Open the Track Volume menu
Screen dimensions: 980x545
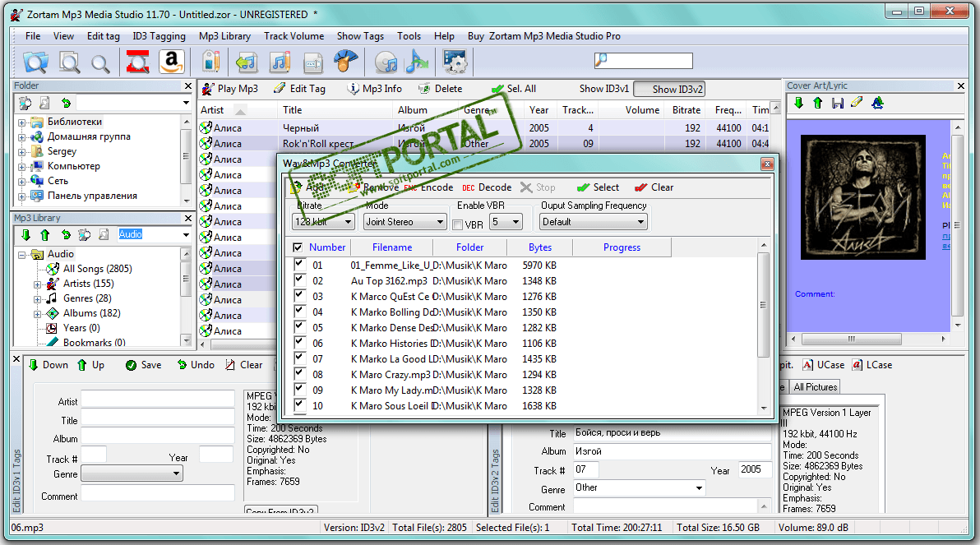(x=294, y=36)
